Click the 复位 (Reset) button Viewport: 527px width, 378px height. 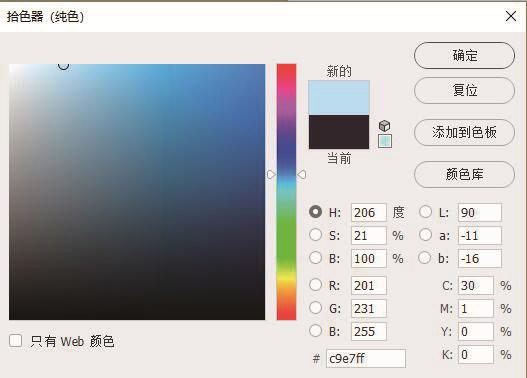pyautogui.click(x=464, y=91)
